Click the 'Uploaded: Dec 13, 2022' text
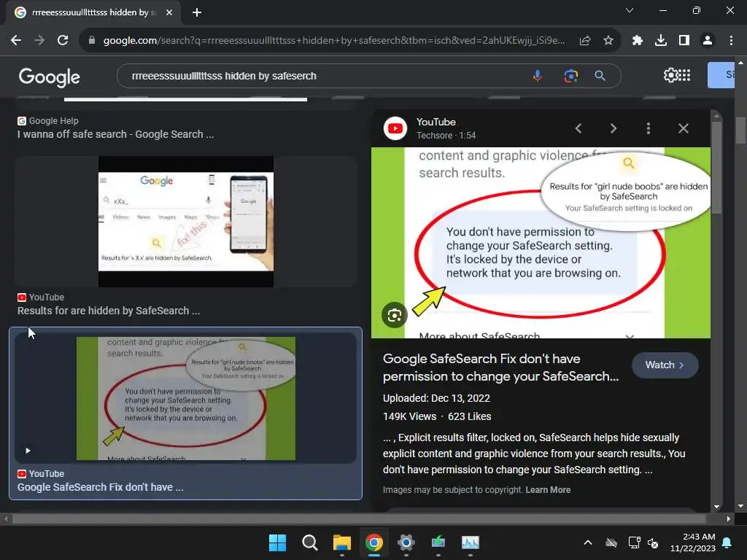This screenshot has width=747, height=560. (x=436, y=399)
